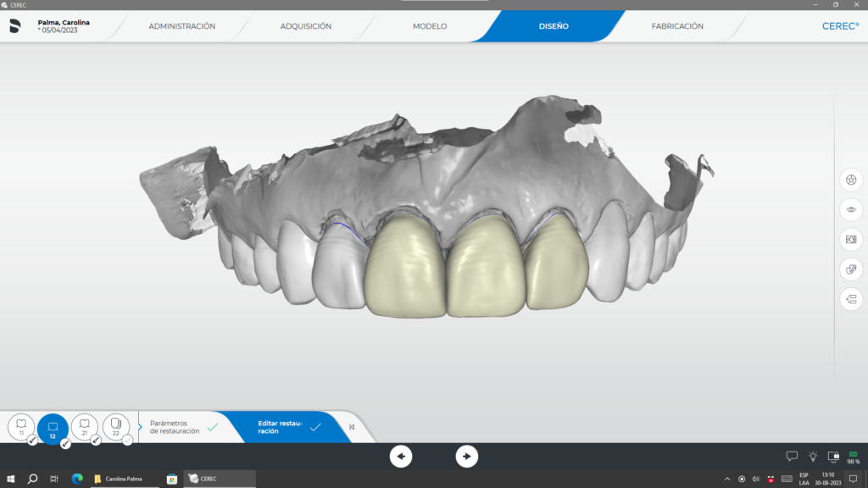Open the light bulb hints icon
This screenshot has height=488, width=868.
pos(813,457)
